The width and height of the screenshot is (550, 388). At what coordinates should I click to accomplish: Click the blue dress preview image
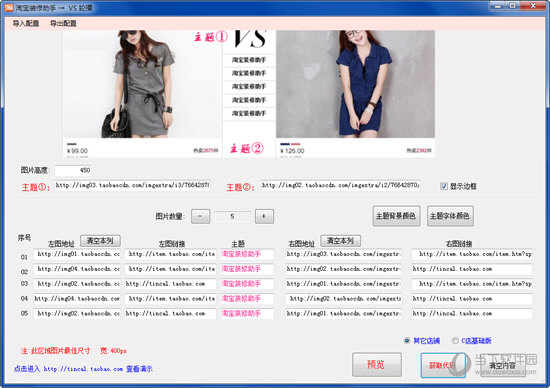[355, 84]
